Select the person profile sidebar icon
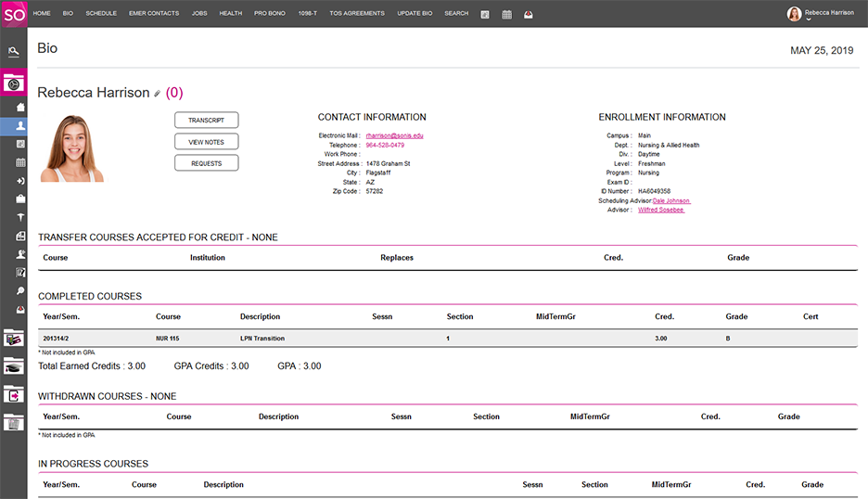This screenshot has width=868, height=499. tap(20, 125)
